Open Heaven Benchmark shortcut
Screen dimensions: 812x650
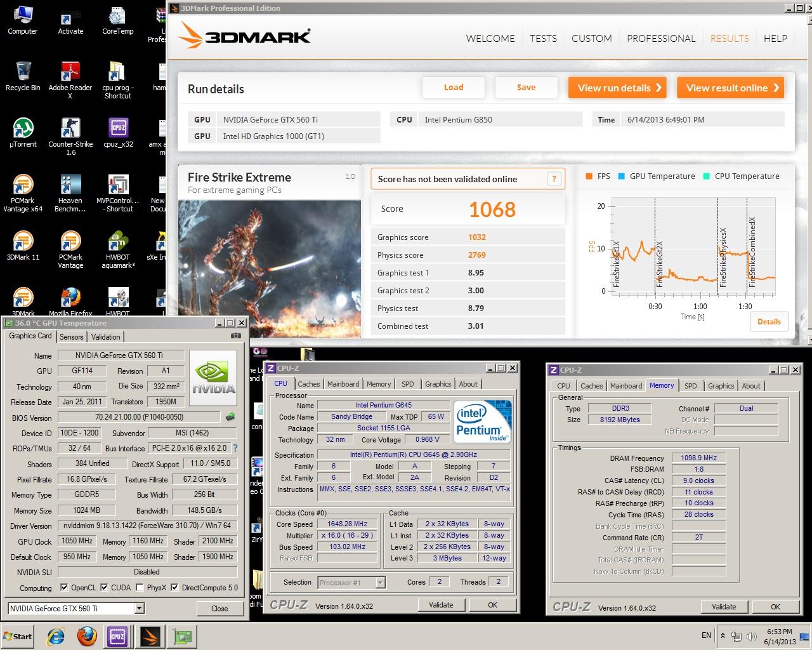70,193
